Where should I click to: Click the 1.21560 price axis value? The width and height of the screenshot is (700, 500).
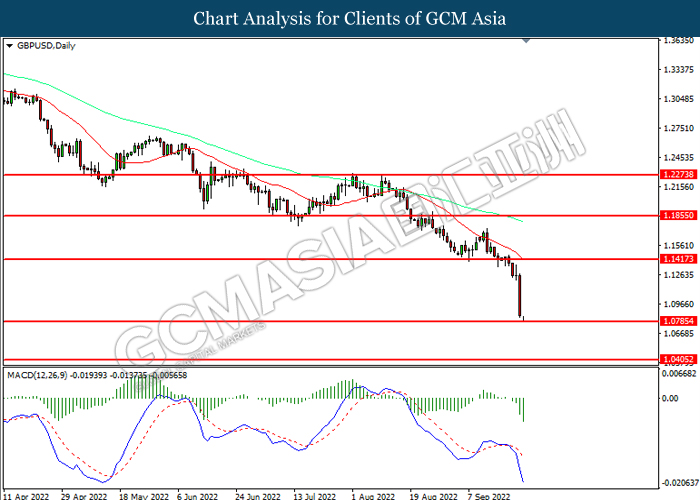[x=679, y=187]
